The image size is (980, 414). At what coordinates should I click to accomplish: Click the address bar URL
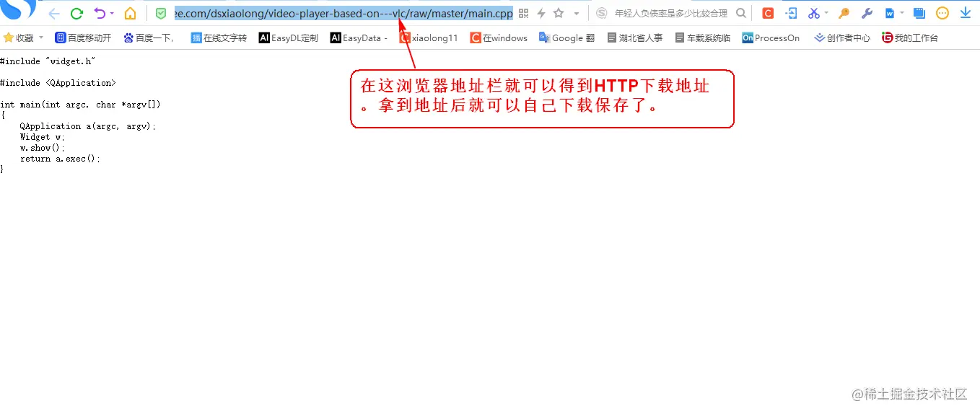[344, 13]
